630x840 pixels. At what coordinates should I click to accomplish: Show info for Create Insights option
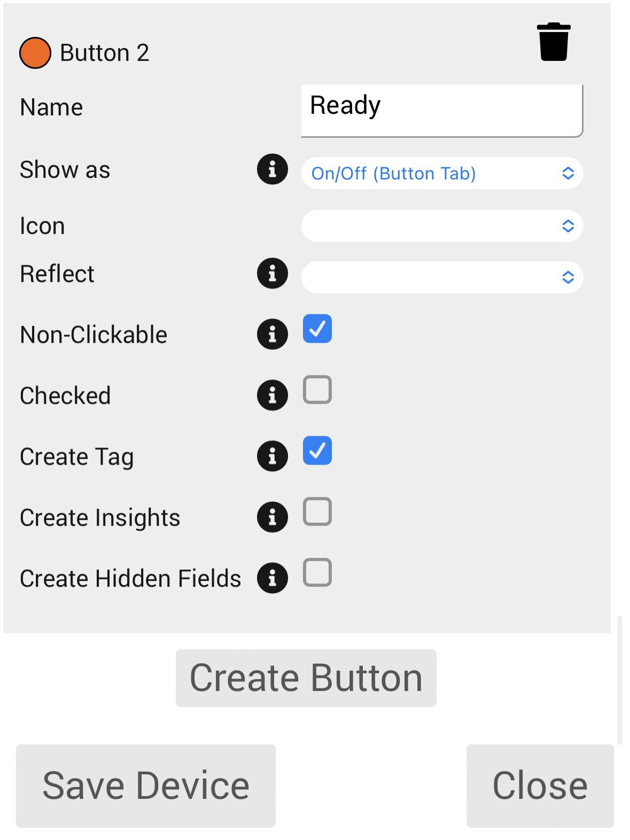click(x=272, y=517)
